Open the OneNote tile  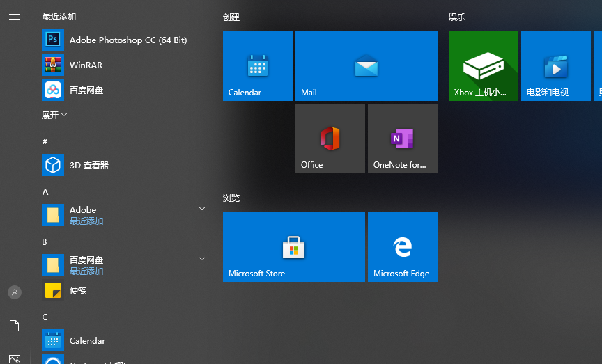pyautogui.click(x=403, y=139)
